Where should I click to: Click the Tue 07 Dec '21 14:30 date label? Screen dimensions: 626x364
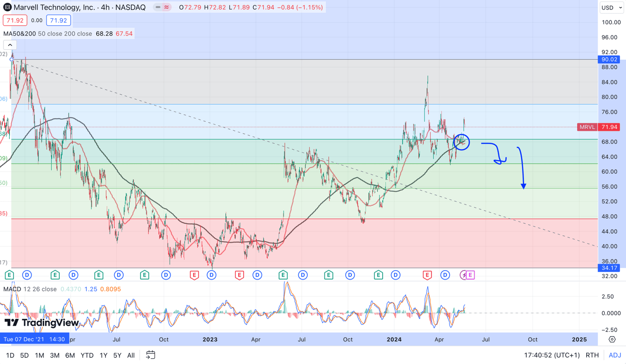(x=34, y=339)
